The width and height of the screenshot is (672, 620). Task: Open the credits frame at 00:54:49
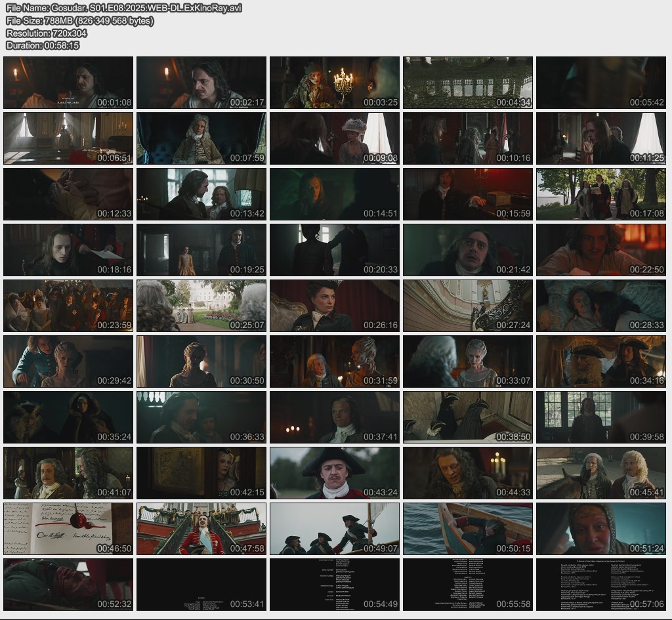335,585
